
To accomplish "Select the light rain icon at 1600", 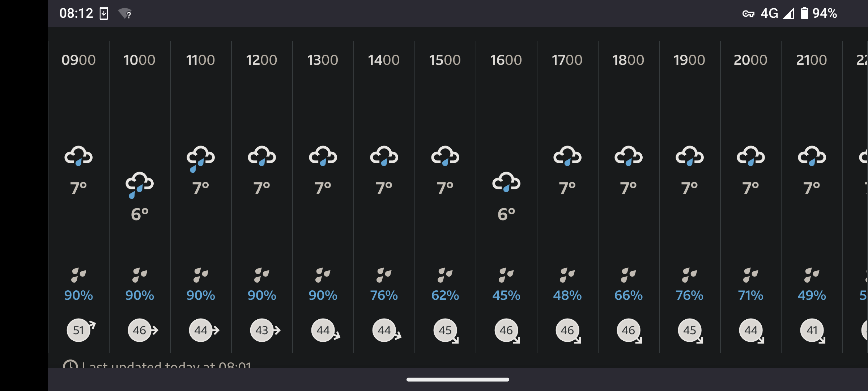I will 506,182.
